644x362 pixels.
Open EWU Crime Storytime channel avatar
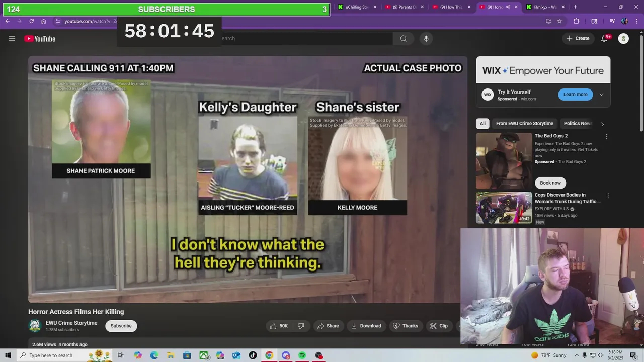[x=35, y=326]
